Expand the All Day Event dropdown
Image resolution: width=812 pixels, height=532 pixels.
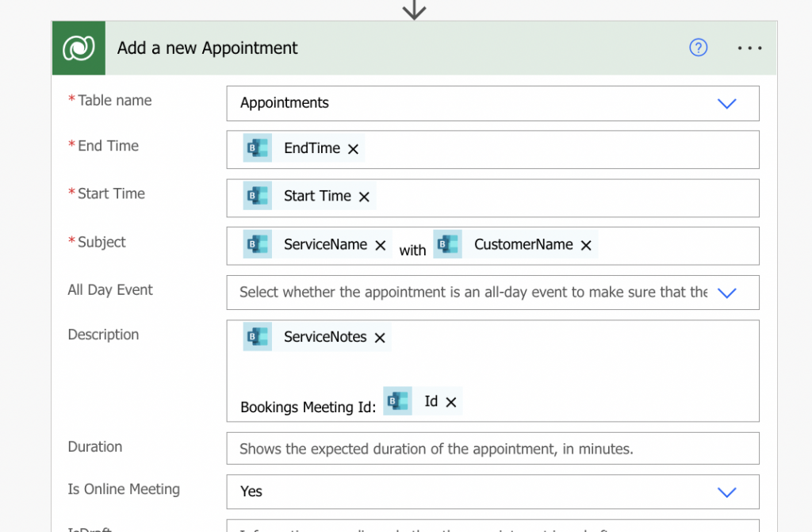tap(726, 293)
